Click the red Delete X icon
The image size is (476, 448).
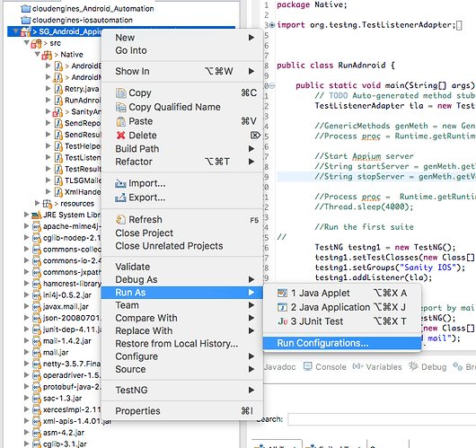(121, 136)
